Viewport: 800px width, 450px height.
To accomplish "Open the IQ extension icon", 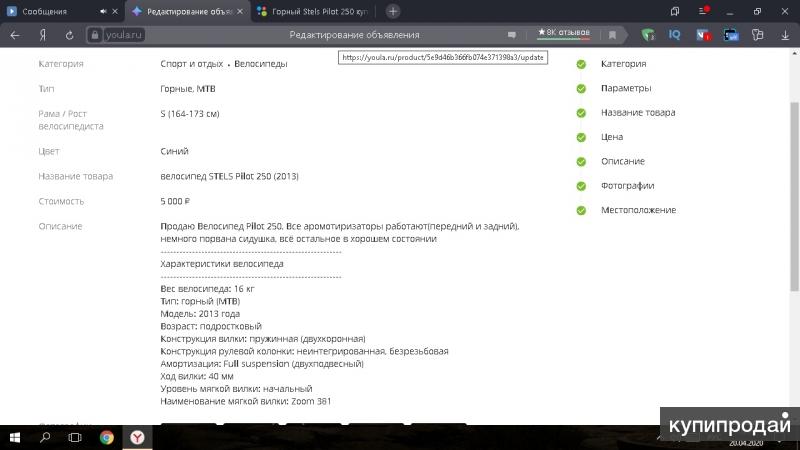I will 674,34.
